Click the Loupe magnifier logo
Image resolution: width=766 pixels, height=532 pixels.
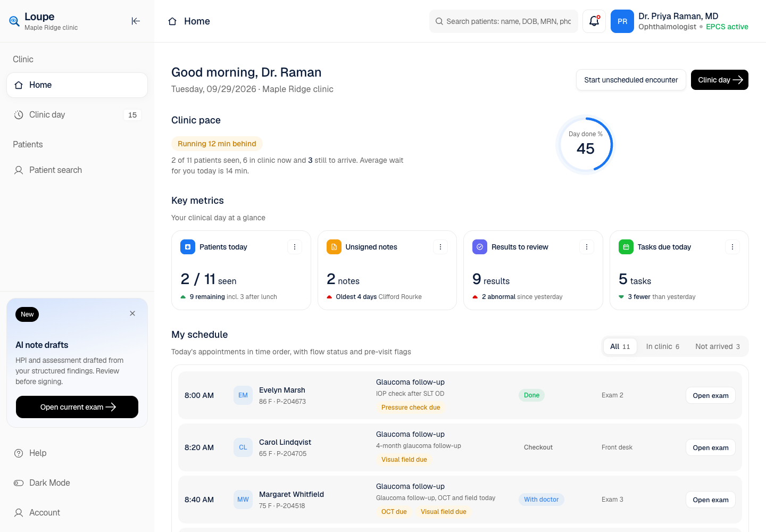pyautogui.click(x=14, y=21)
